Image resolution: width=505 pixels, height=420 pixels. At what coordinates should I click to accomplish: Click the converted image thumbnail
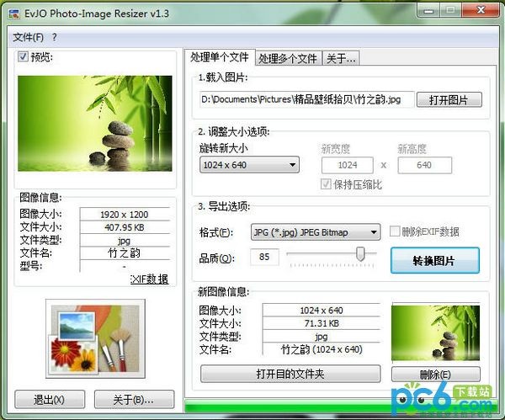coord(435,332)
